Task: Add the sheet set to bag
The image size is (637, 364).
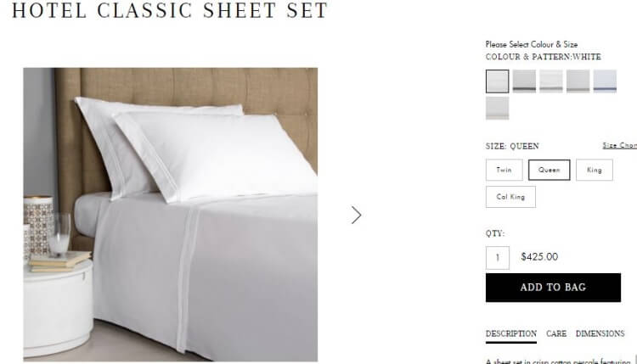Action: tap(553, 288)
